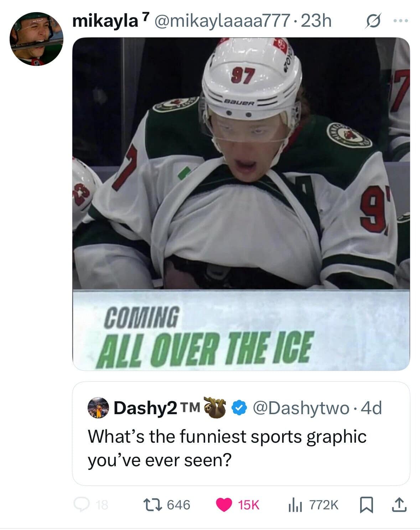Image resolution: width=420 pixels, height=530 pixels.
Task: Open Dashy2's small profile avatar
Action: pos(99,407)
